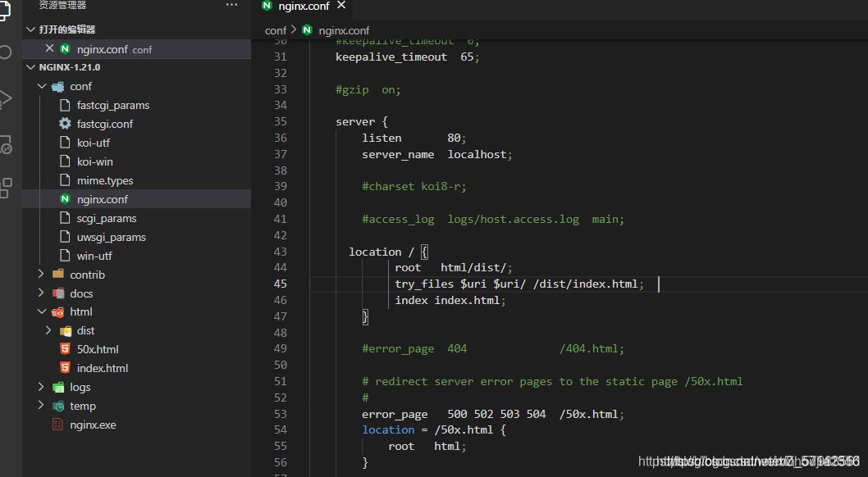Open 50x.html file in html folder
This screenshot has width=868, height=477.
[98, 349]
